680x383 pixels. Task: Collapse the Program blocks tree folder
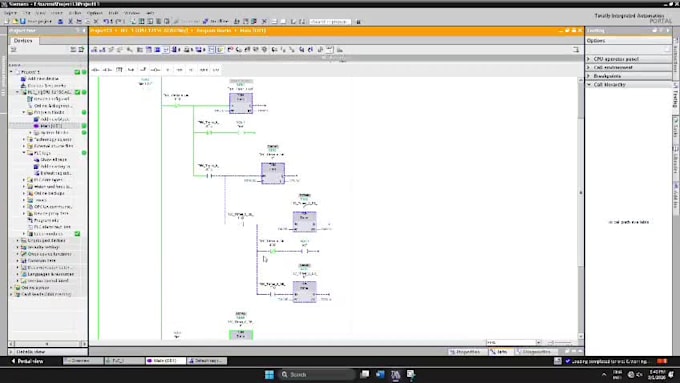[x=24, y=112]
